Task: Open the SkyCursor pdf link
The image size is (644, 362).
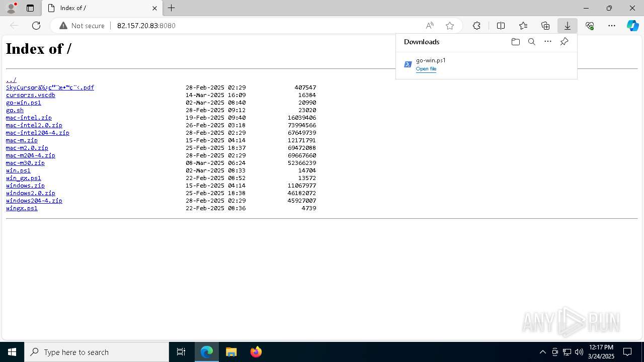Action: (x=50, y=87)
